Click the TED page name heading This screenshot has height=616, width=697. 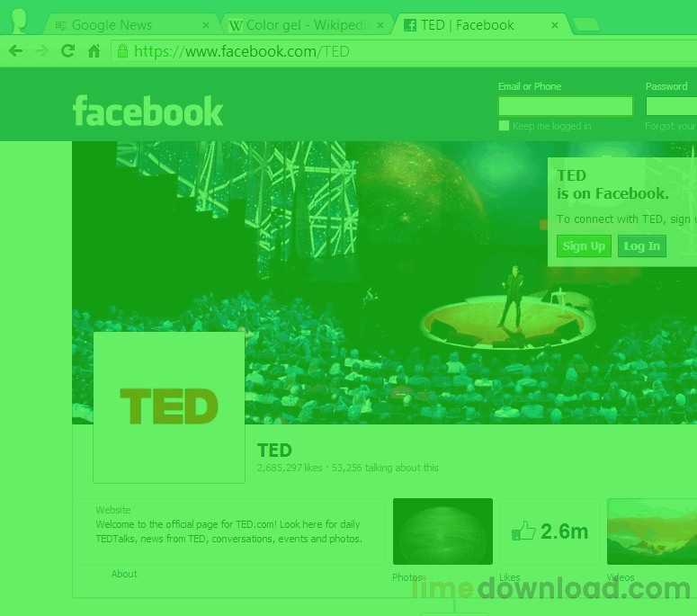click(274, 451)
